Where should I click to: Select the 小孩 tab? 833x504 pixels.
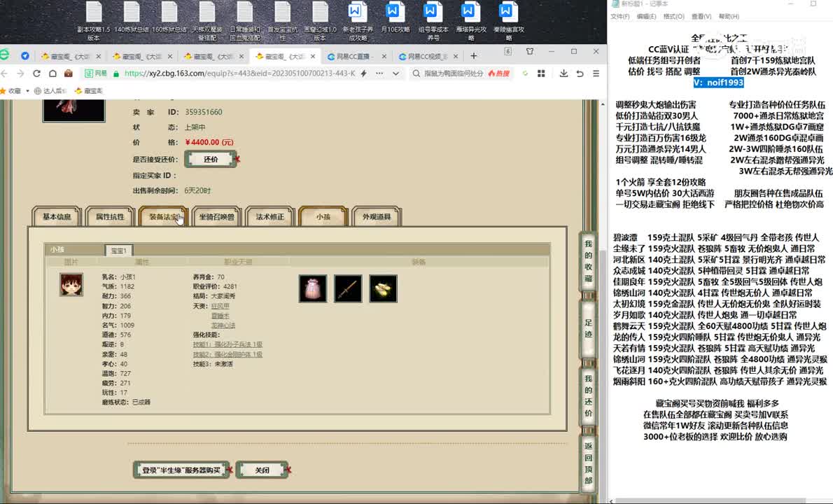point(323,217)
